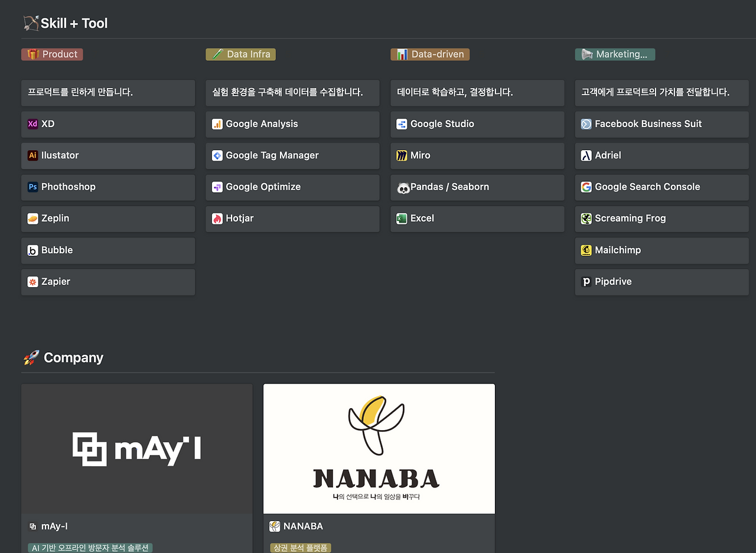This screenshot has height=553, width=756.
Task: Open the mAy-I logo cover image
Action: coord(137,449)
